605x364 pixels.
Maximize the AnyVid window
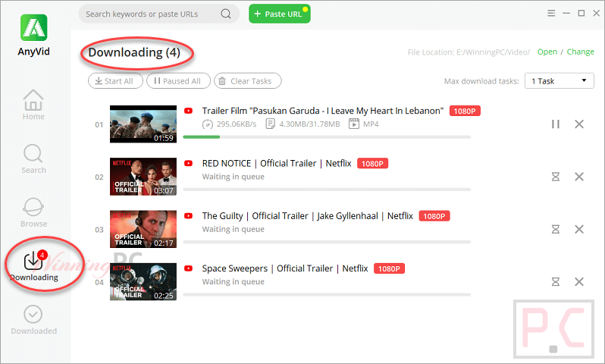click(581, 13)
